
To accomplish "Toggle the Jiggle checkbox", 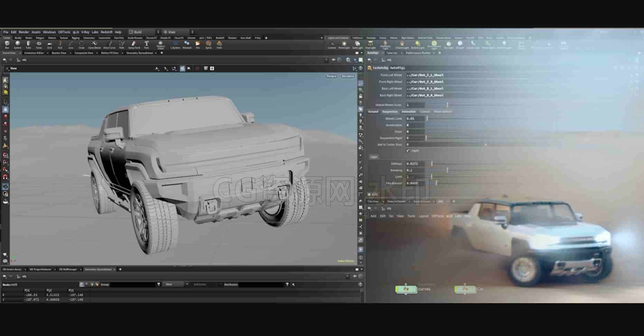I will pyautogui.click(x=408, y=151).
